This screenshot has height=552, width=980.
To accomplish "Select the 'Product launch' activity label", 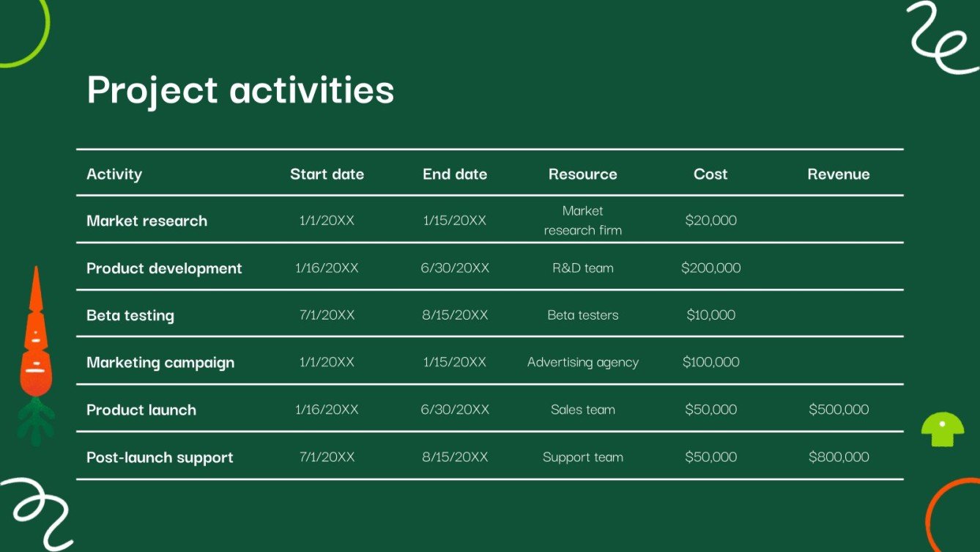I will point(141,410).
